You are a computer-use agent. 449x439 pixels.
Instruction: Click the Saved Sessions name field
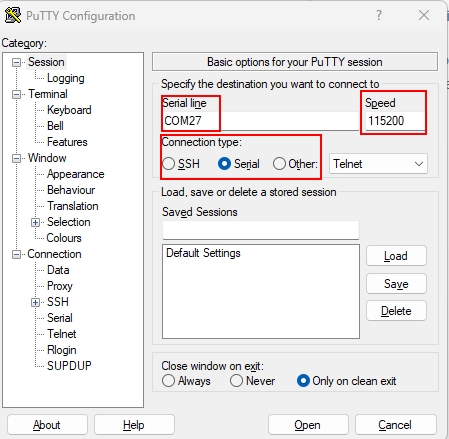click(x=261, y=230)
